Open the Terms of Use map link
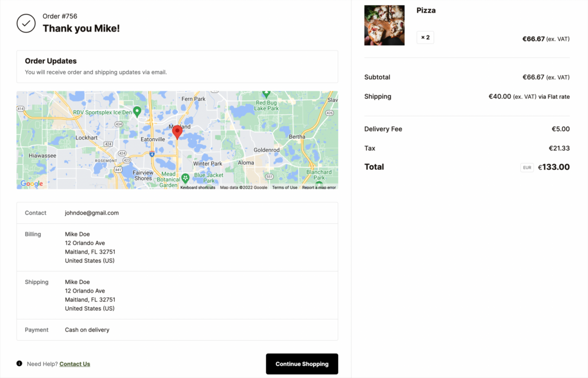The height and width of the screenshot is (378, 588). [x=285, y=187]
